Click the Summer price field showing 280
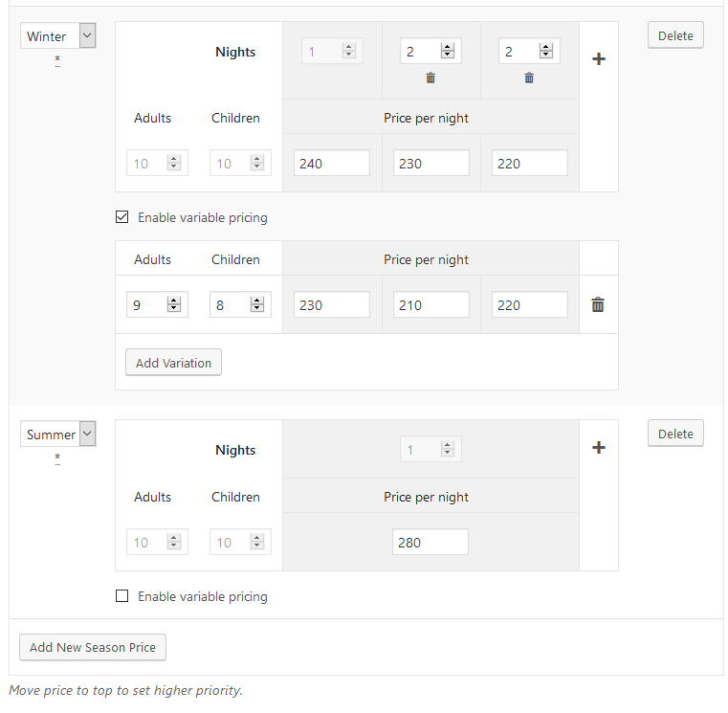The height and width of the screenshot is (713, 728). [x=430, y=543]
